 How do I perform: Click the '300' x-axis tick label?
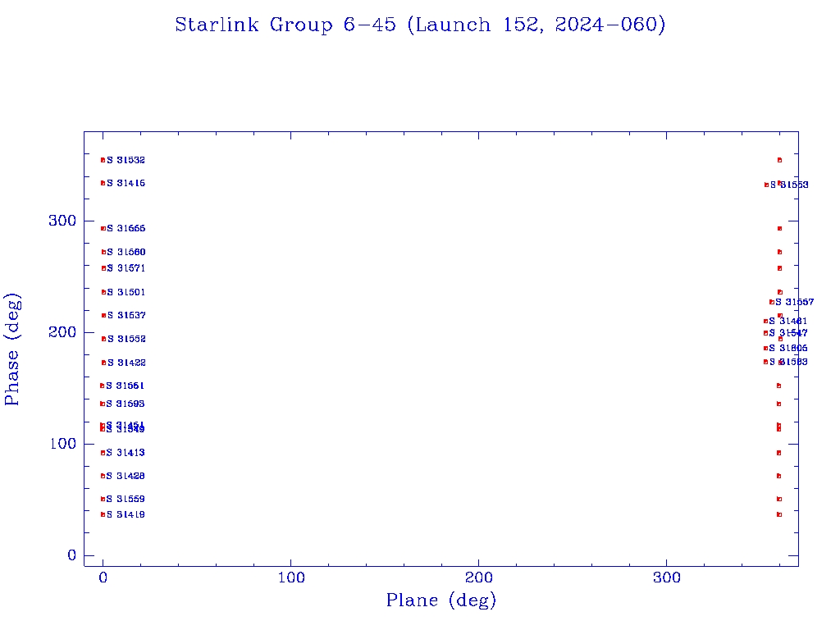[x=666, y=577]
